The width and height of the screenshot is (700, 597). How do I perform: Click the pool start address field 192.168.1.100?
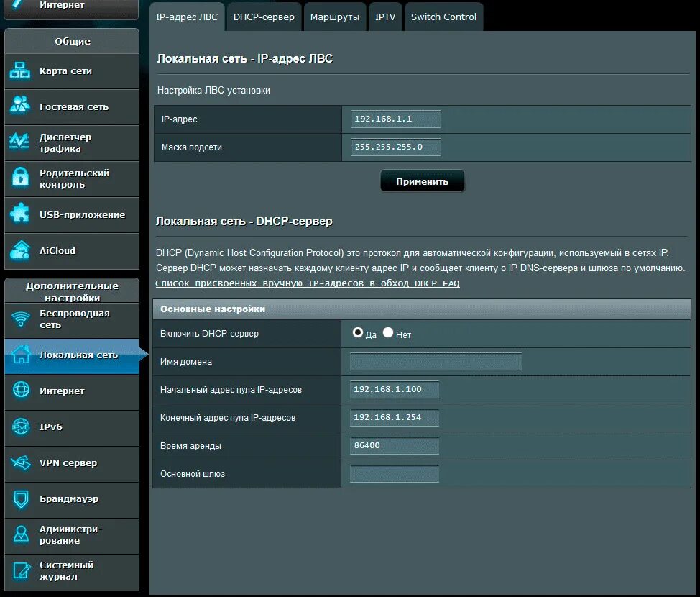pyautogui.click(x=394, y=389)
